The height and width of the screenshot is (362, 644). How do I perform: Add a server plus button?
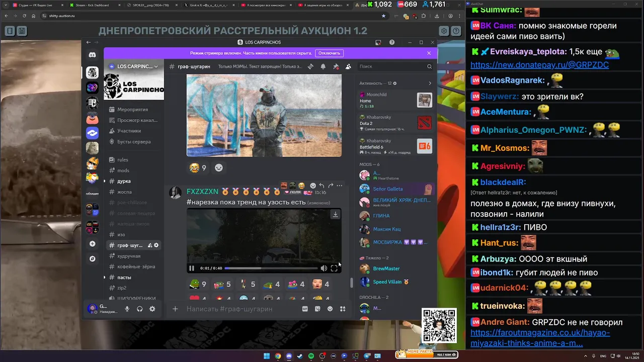click(92, 244)
